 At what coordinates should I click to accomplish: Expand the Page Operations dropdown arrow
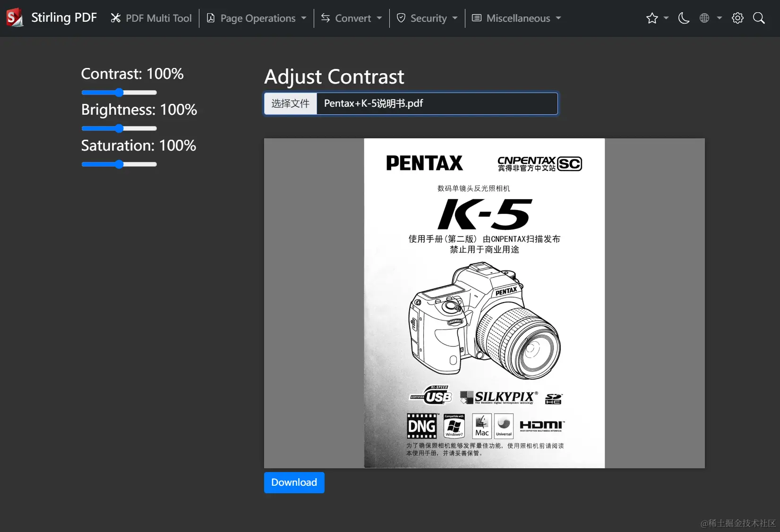(304, 18)
